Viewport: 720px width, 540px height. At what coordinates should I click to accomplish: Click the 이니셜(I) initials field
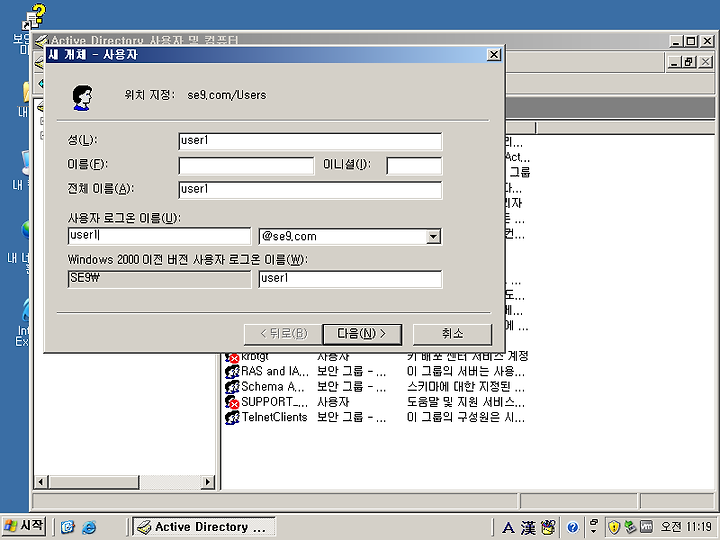pos(414,166)
